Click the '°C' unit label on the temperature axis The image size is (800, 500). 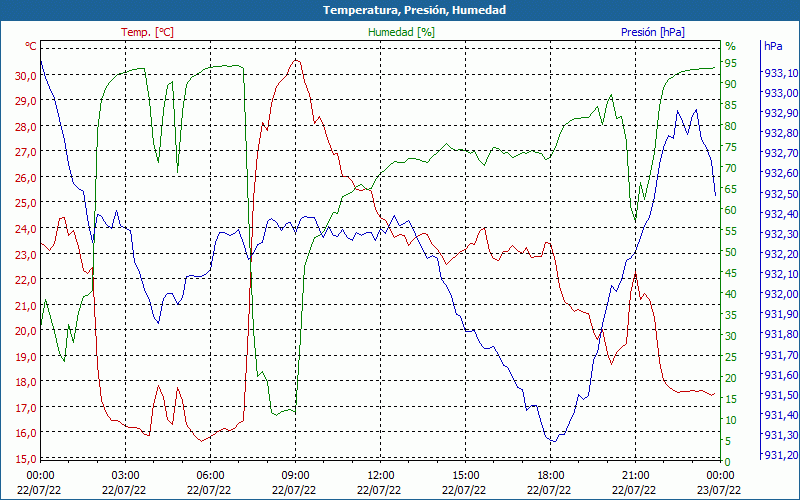[x=31, y=46]
